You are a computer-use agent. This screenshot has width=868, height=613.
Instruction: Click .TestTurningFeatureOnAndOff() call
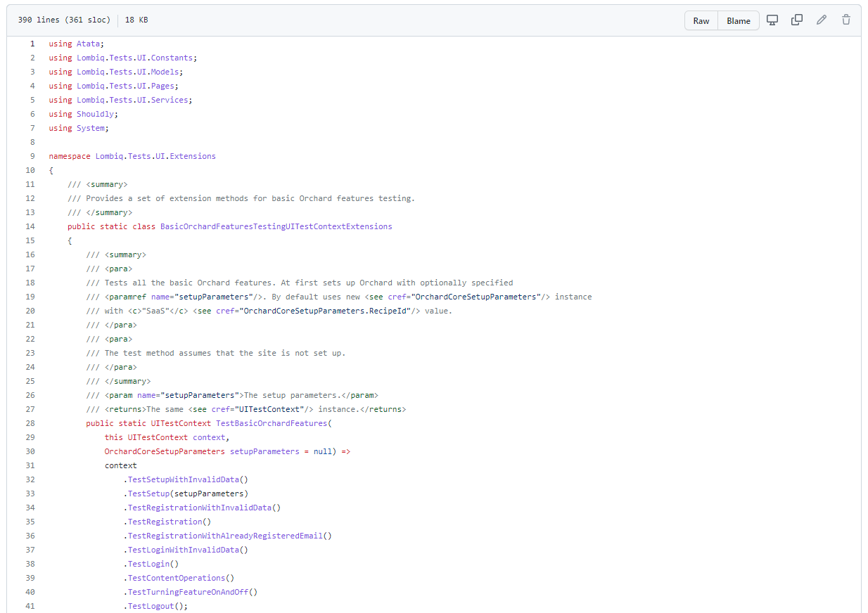click(x=191, y=592)
